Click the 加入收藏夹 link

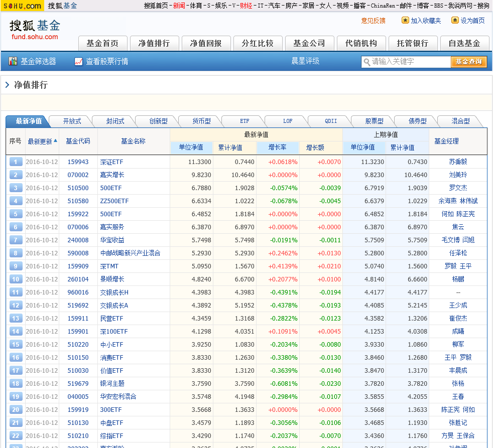(x=426, y=21)
